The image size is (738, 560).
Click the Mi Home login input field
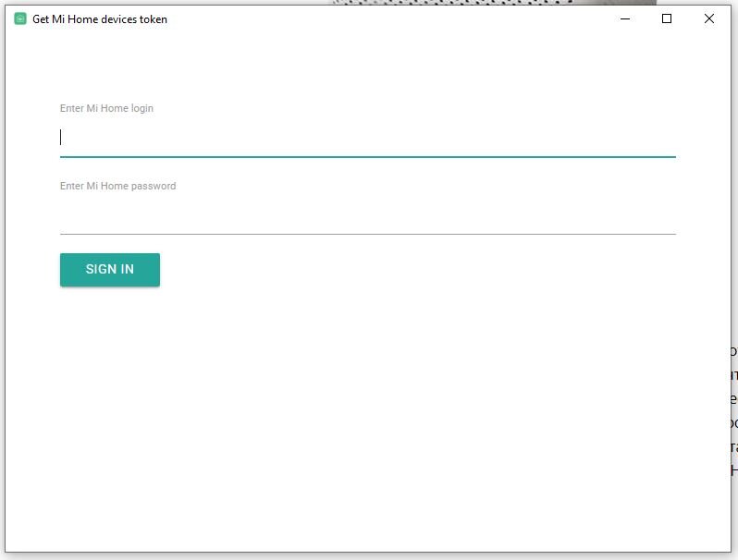[367, 138]
